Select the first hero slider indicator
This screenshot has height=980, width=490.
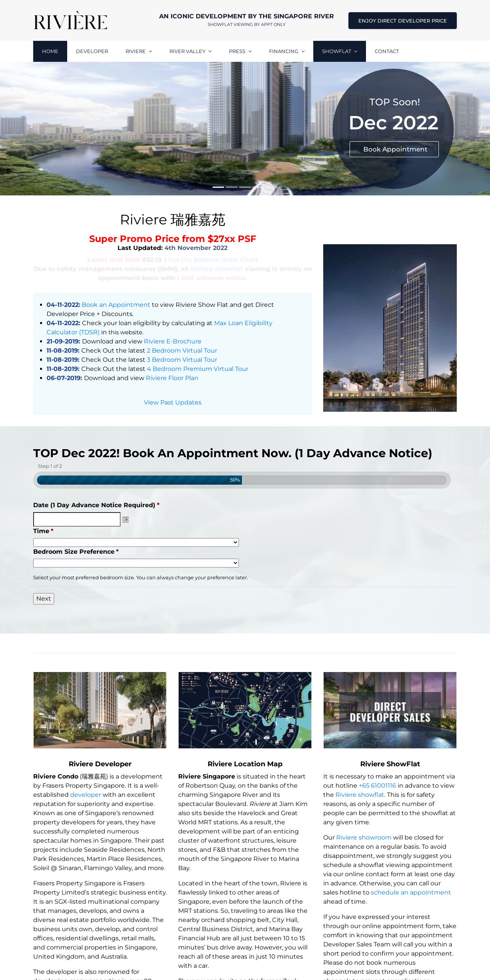(x=218, y=187)
